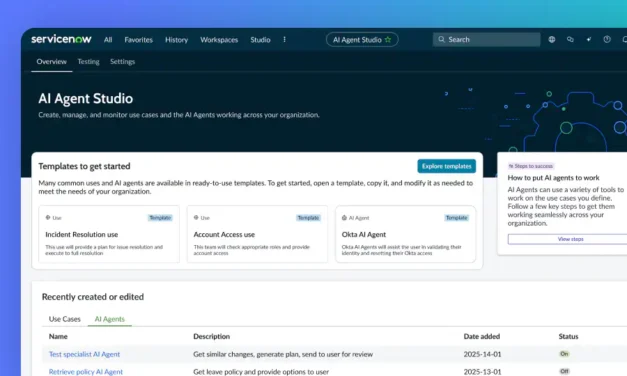The height and width of the screenshot is (376, 627).
Task: Click the 2025-14-01 date cell
Action: (x=482, y=354)
